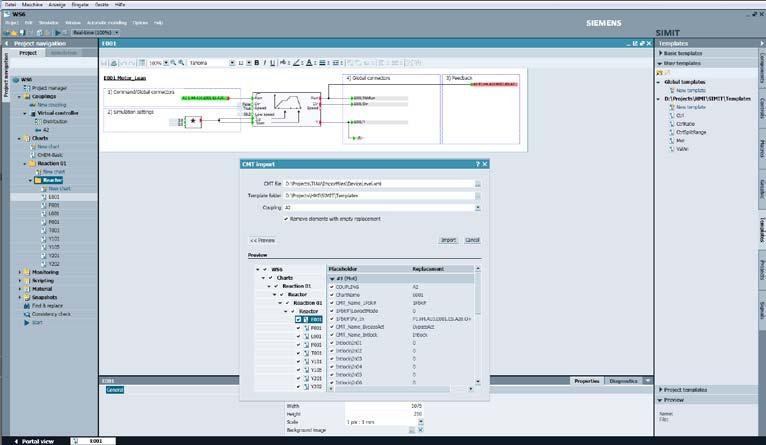Toggle Remove elements with empty replacement
The image size is (766, 445).
pos(286,219)
